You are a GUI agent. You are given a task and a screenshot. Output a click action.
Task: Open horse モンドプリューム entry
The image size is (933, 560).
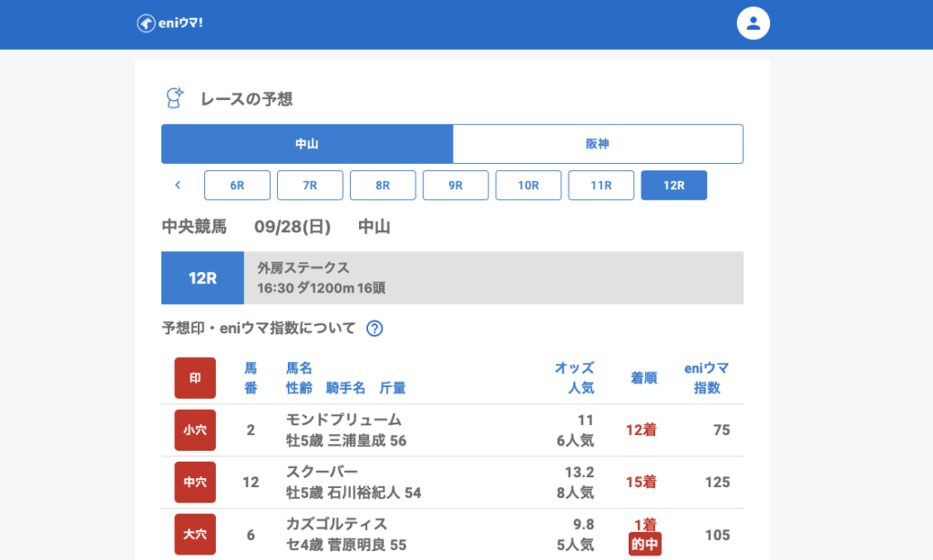pos(343,420)
